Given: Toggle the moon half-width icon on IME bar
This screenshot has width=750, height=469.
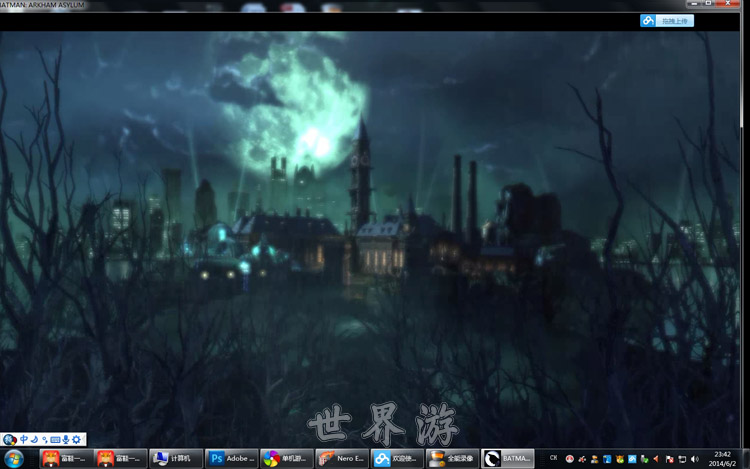Looking at the screenshot, I should coord(34,439).
